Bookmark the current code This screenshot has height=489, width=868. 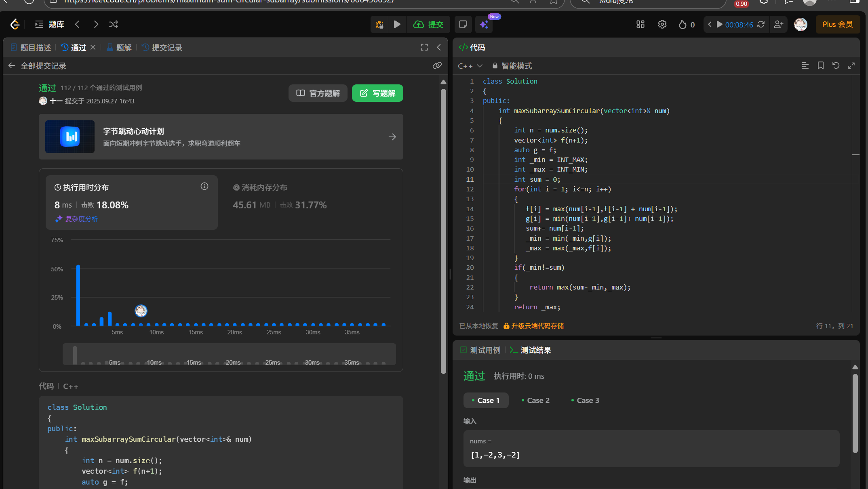click(x=821, y=65)
